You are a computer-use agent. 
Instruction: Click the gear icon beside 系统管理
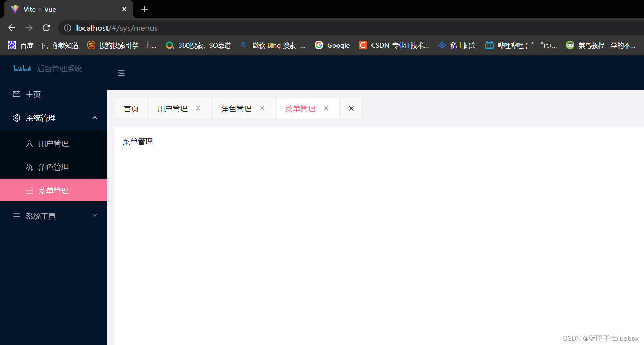16,118
